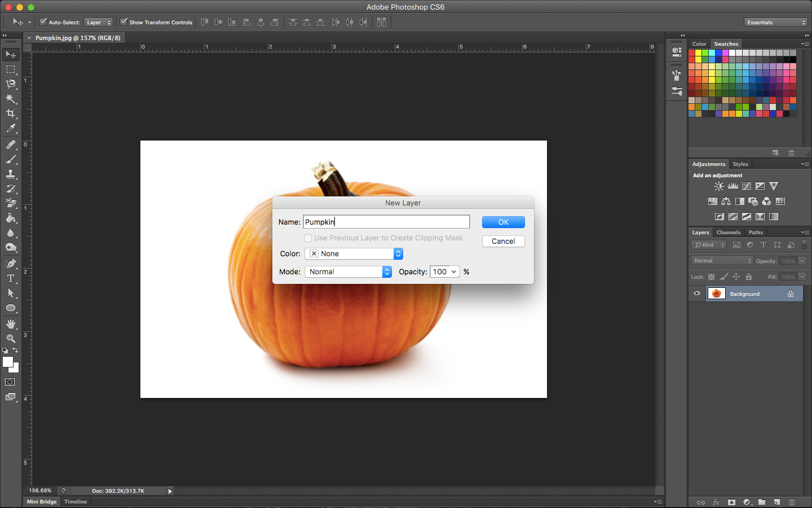Add a Brightness/Contrast adjustment layer
812x508 pixels.
point(718,186)
